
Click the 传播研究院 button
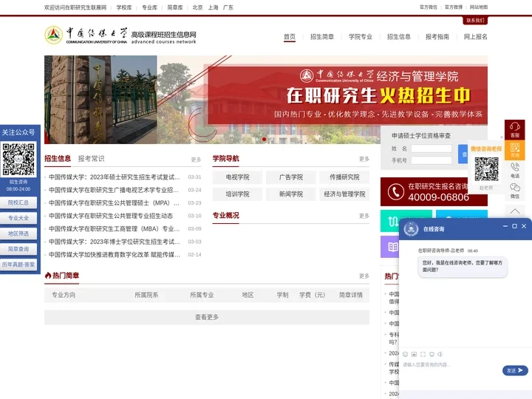(x=344, y=177)
